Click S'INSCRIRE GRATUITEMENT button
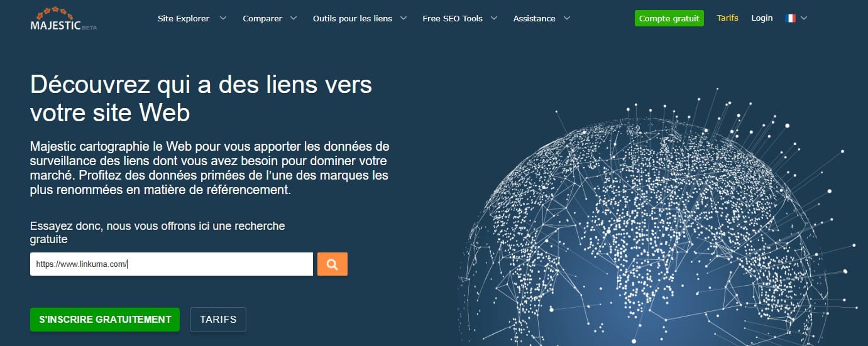This screenshot has height=346, width=868. tap(105, 319)
